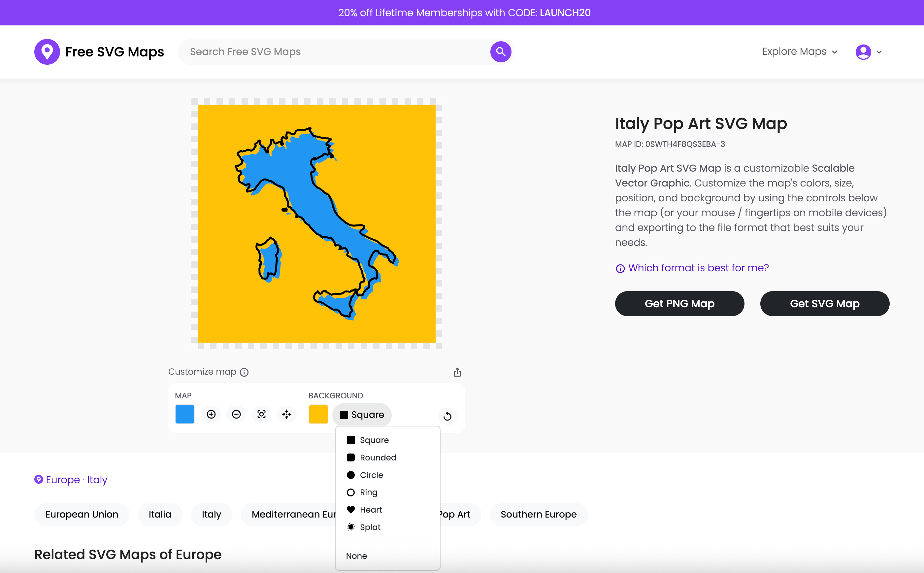Open the Free SVG Maps home logo
Image resolution: width=924 pixels, height=573 pixels.
click(x=99, y=51)
